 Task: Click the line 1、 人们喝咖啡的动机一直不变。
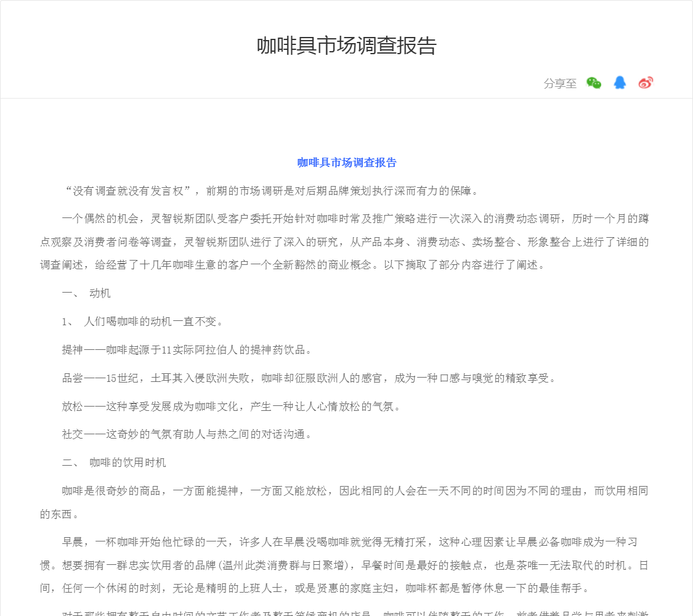coord(144,322)
